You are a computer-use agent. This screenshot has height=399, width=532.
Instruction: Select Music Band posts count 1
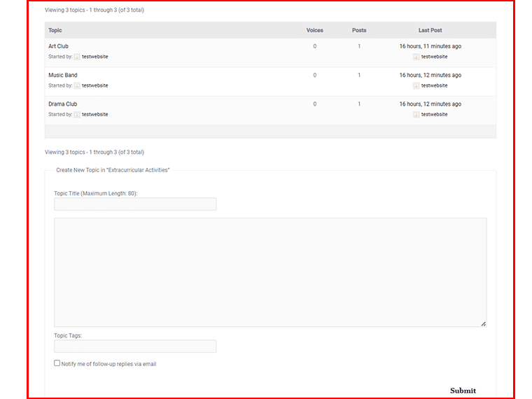[359, 75]
